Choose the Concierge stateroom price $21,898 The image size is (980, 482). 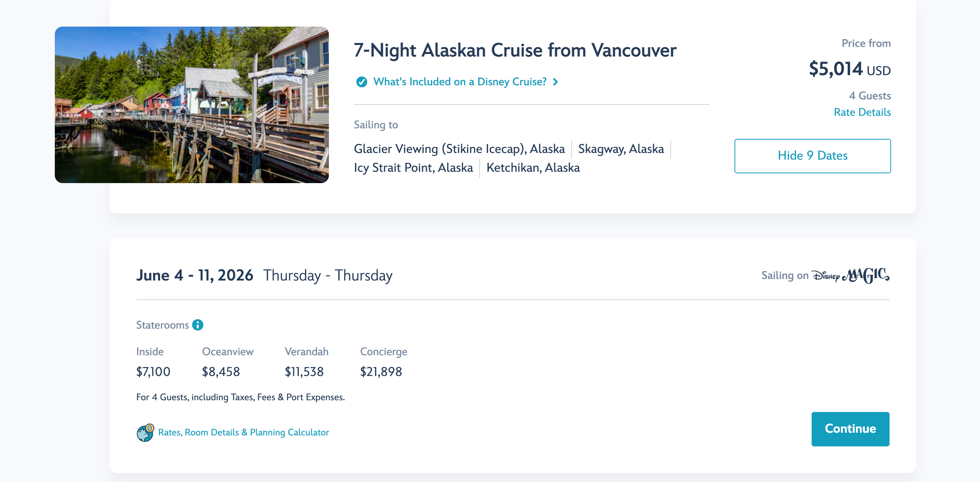(x=381, y=371)
